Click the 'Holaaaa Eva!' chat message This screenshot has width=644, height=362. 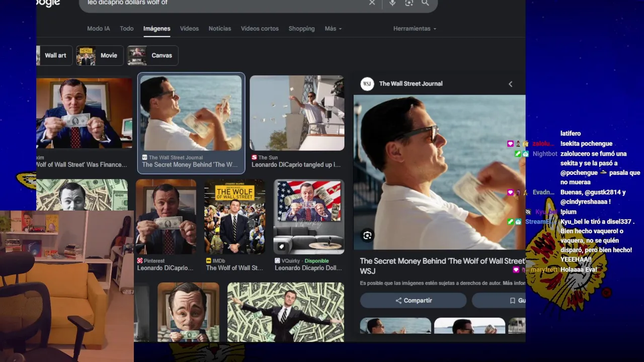[x=579, y=269]
